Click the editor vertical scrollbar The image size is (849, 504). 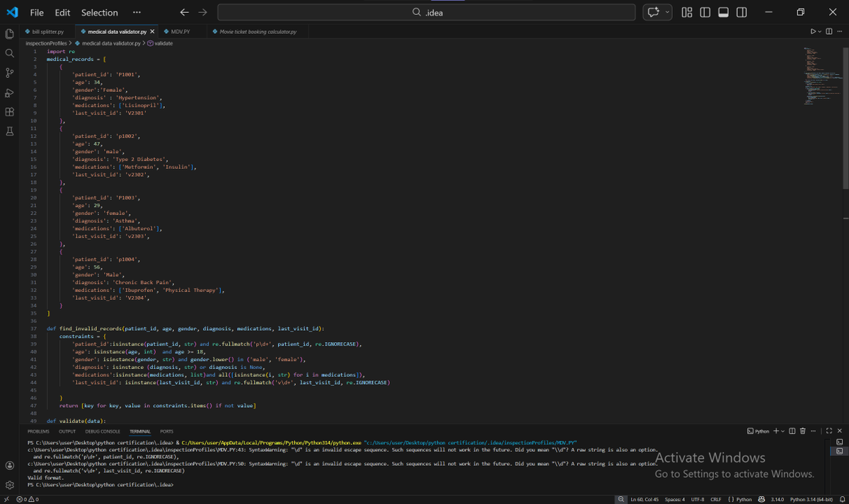pos(845,117)
